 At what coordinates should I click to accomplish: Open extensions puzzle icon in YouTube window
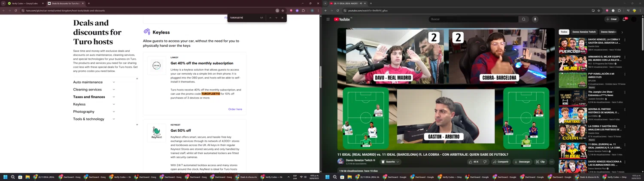pyautogui.click(x=619, y=10)
